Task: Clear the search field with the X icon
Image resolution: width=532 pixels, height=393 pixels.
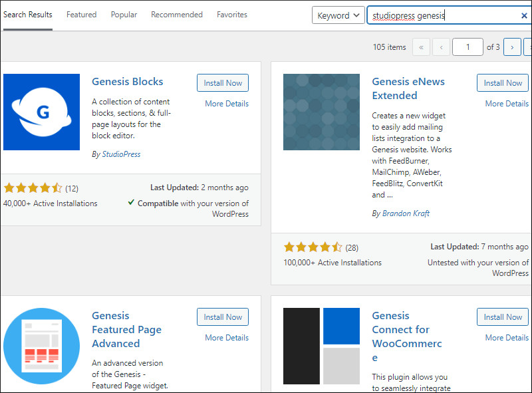Action: [524, 15]
